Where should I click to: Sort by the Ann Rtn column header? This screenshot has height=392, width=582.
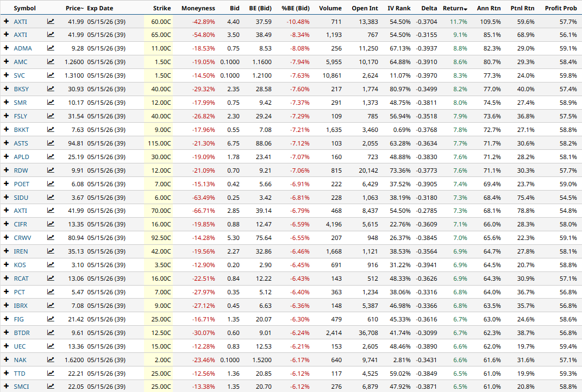coord(489,8)
